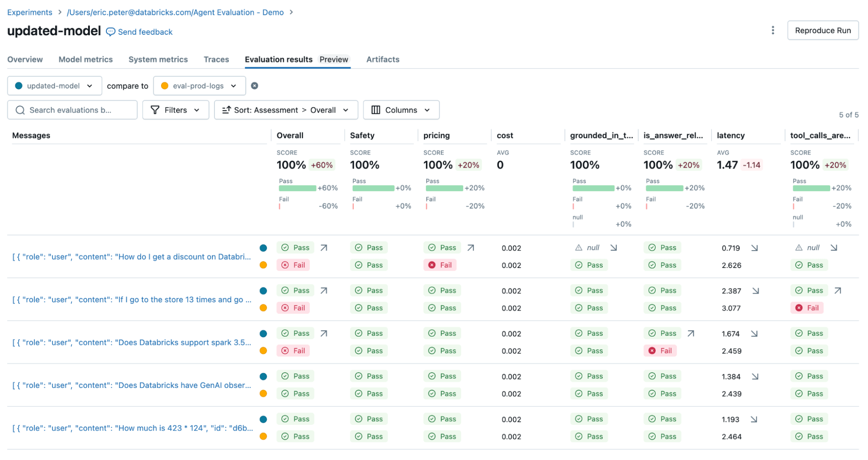Switch to the Artifacts tab
868x460 pixels.
383,60
